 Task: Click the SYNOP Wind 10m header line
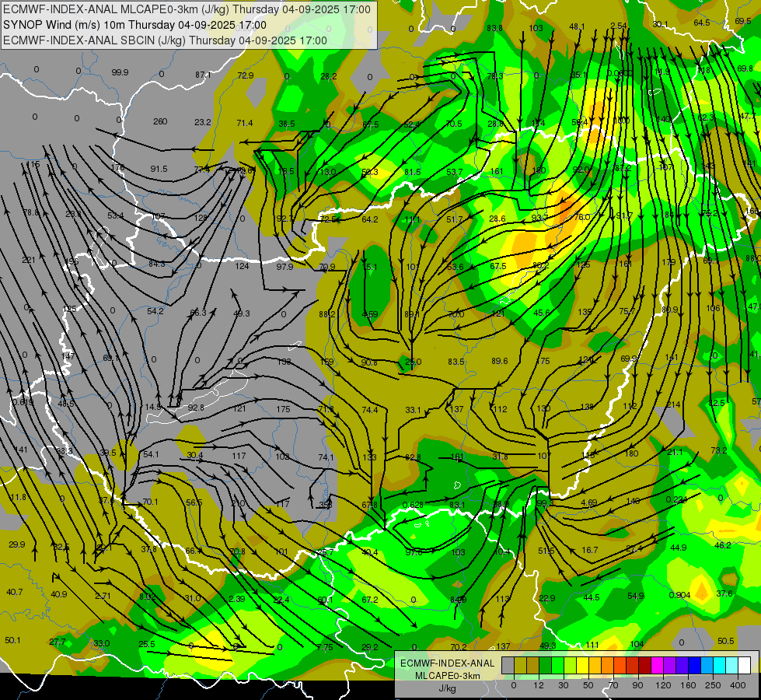coord(135,25)
